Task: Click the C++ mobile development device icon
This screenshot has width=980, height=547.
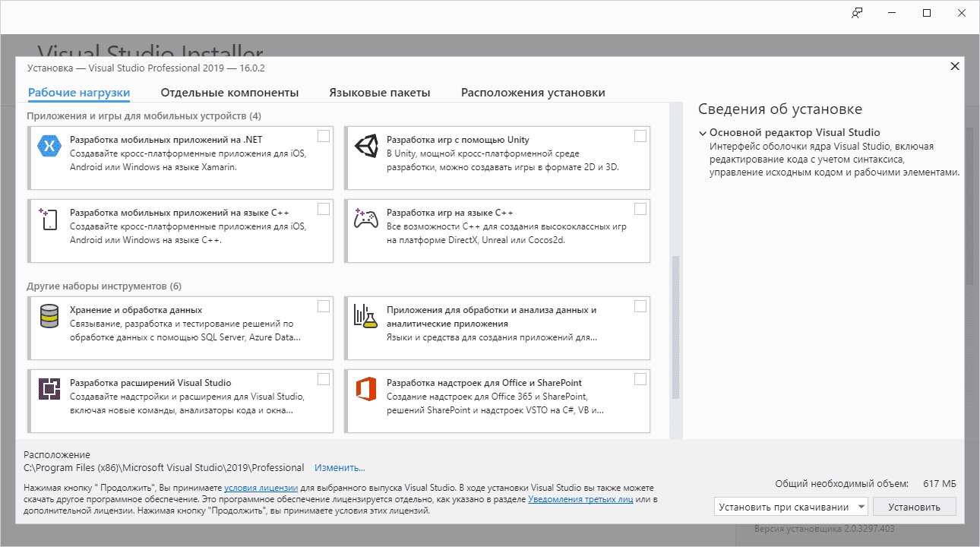Action: [47, 219]
